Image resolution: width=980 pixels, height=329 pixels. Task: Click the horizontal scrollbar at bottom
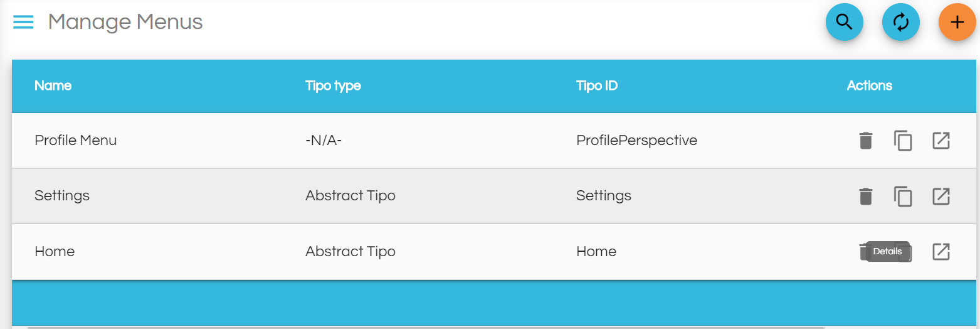[426, 327]
